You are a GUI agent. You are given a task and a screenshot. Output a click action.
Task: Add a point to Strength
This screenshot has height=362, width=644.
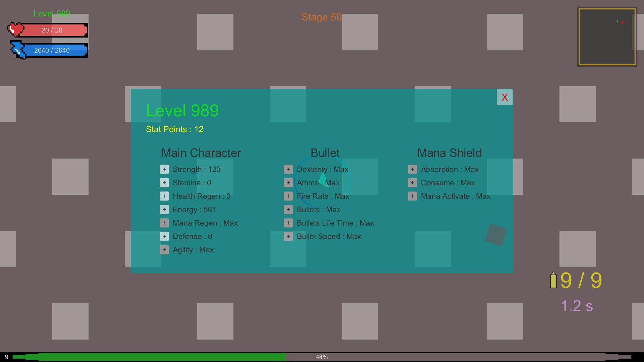pyautogui.click(x=164, y=169)
